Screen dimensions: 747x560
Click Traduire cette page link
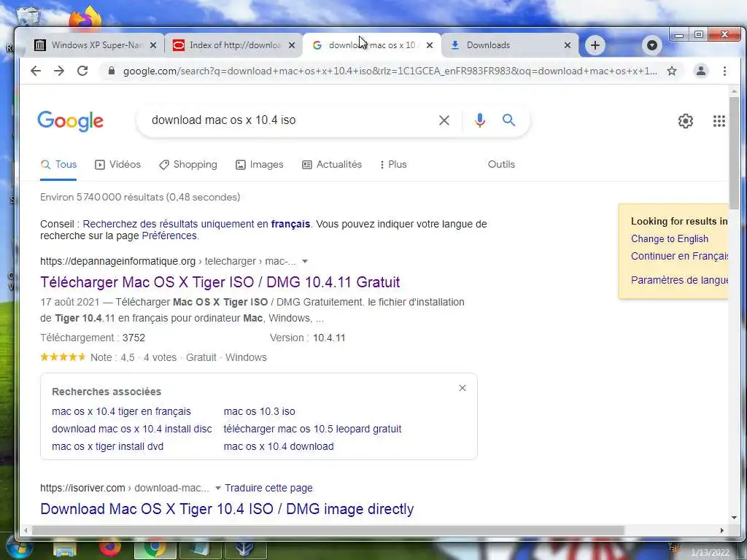(x=268, y=488)
